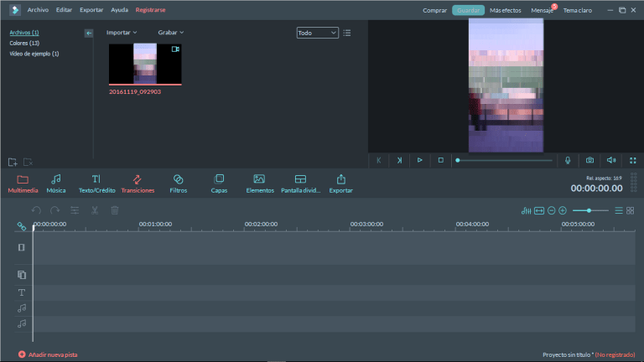Image resolution: width=644 pixels, height=362 pixels.
Task: Select Vídeo de ejemplo (1) category
Action: pos(34,54)
